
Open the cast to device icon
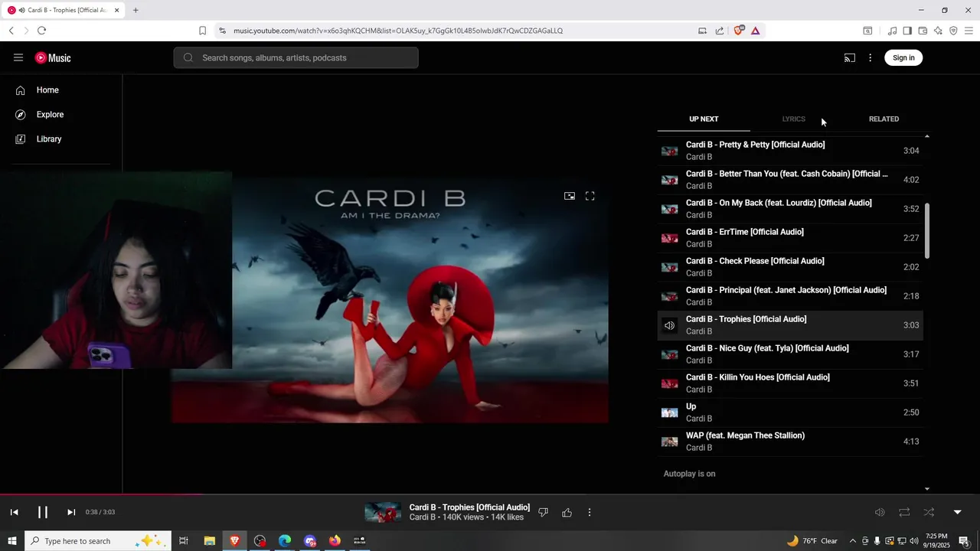(849, 57)
